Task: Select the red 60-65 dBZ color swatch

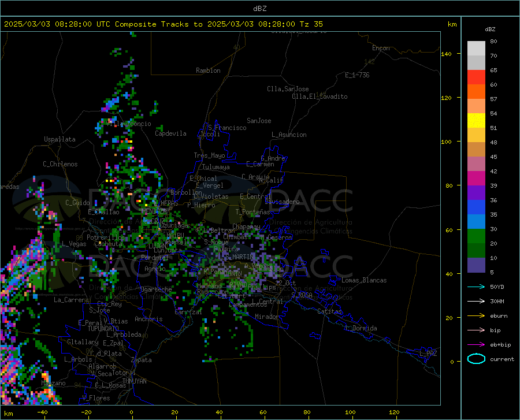Action: (476, 77)
